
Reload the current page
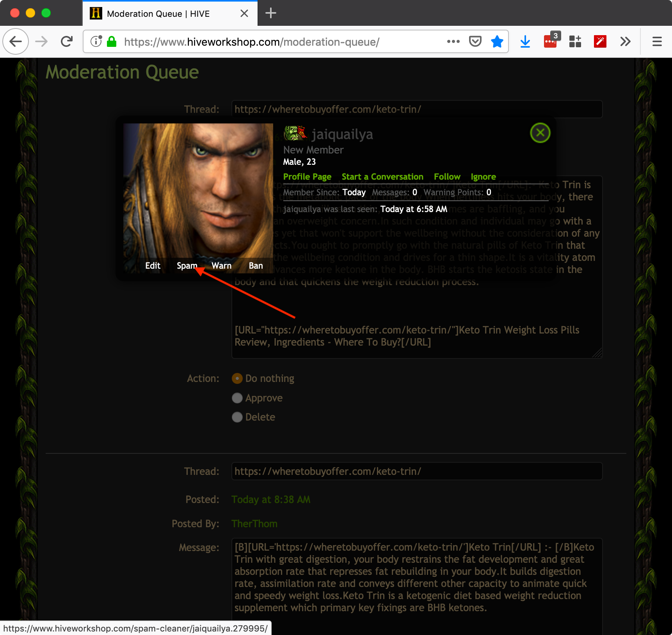pyautogui.click(x=67, y=41)
